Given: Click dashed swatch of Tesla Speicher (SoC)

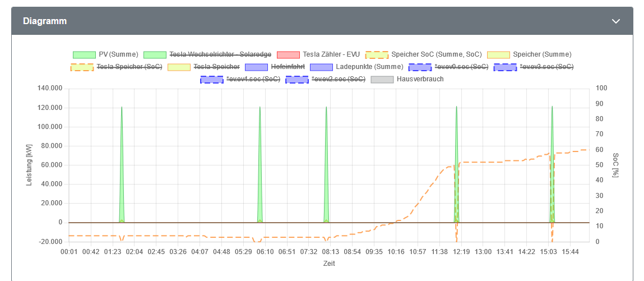Looking at the screenshot, I should [x=82, y=67].
